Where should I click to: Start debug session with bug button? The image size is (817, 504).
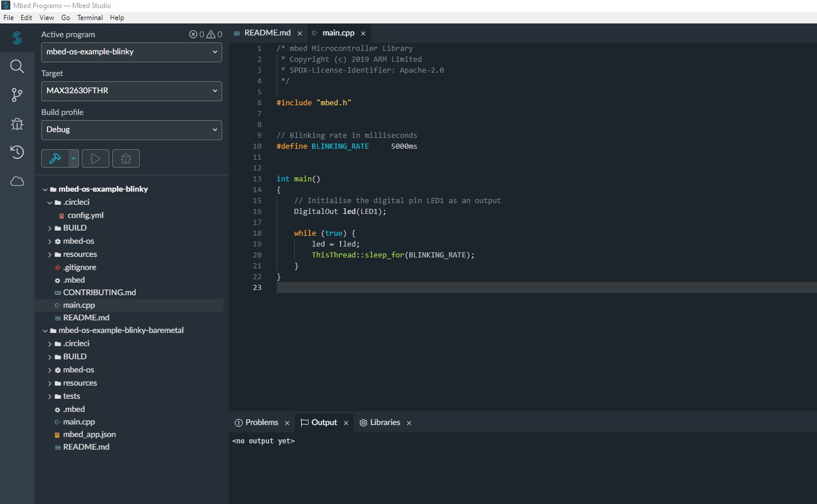point(126,158)
